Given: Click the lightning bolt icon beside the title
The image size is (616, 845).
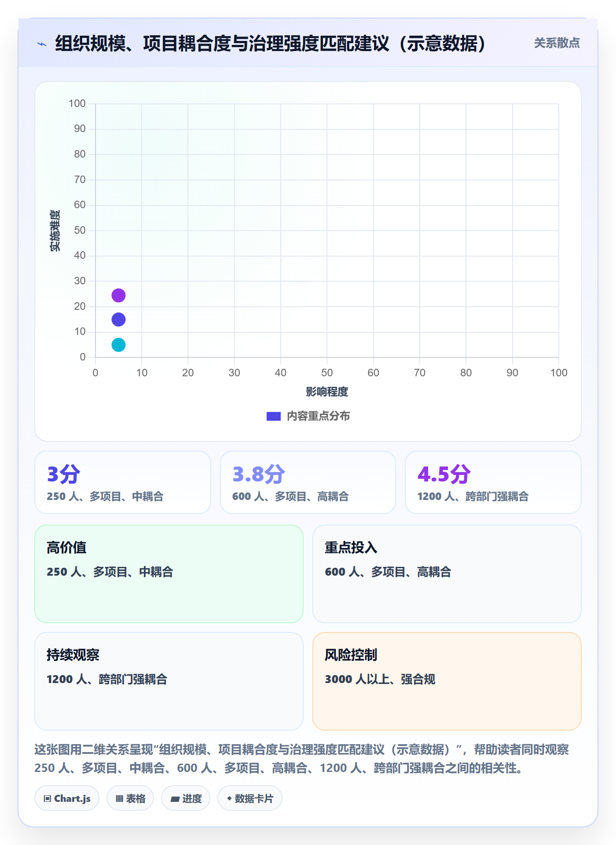Looking at the screenshot, I should point(42,44).
